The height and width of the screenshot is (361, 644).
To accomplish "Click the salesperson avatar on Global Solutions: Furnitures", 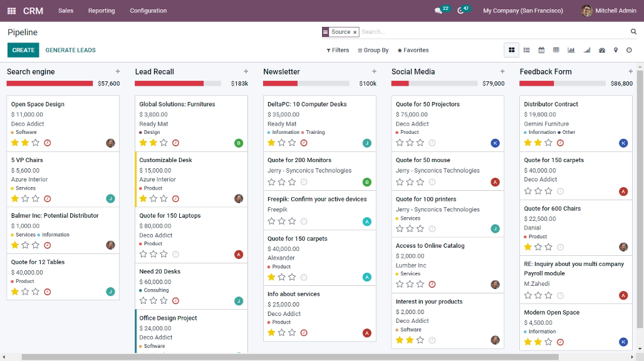I will [x=239, y=143].
